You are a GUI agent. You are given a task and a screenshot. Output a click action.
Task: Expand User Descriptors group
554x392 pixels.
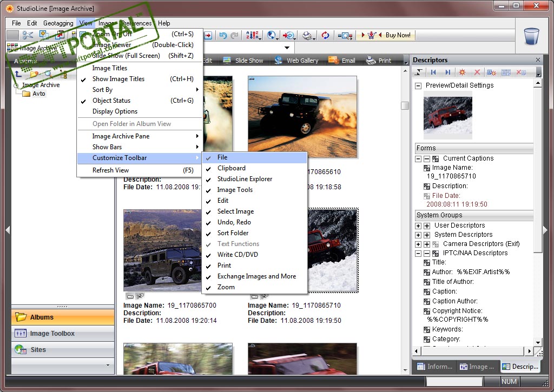(418, 225)
